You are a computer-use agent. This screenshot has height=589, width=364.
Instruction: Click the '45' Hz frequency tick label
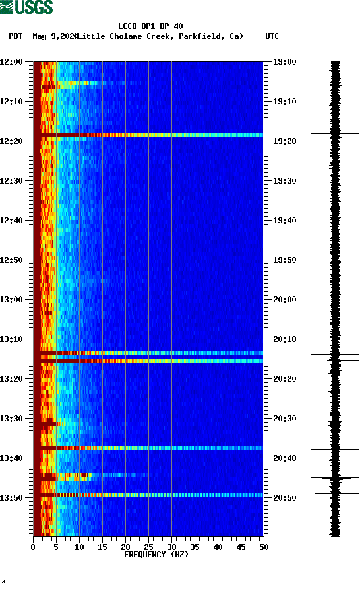pos(241,547)
